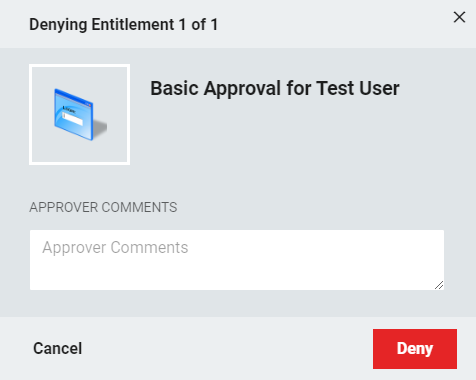The image size is (476, 380).
Task: Focus the Approver Comments text area
Action: tap(237, 260)
